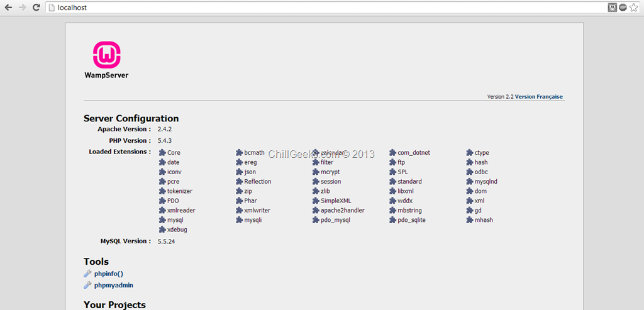Viewport: 644px width, 310px height.
Task: Click the Server Configuration heading
Action: point(131,119)
